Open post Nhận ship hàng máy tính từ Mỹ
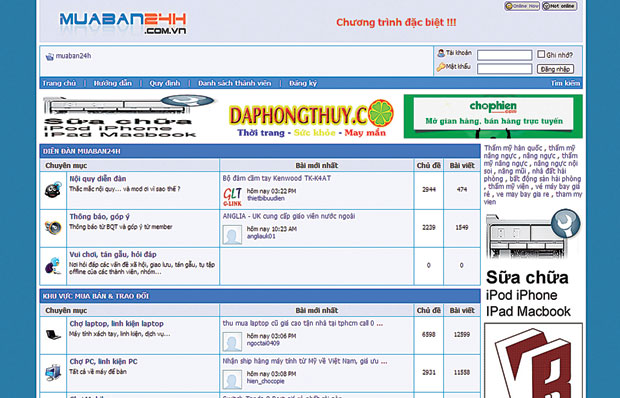The width and height of the screenshot is (620, 398). click(305, 361)
